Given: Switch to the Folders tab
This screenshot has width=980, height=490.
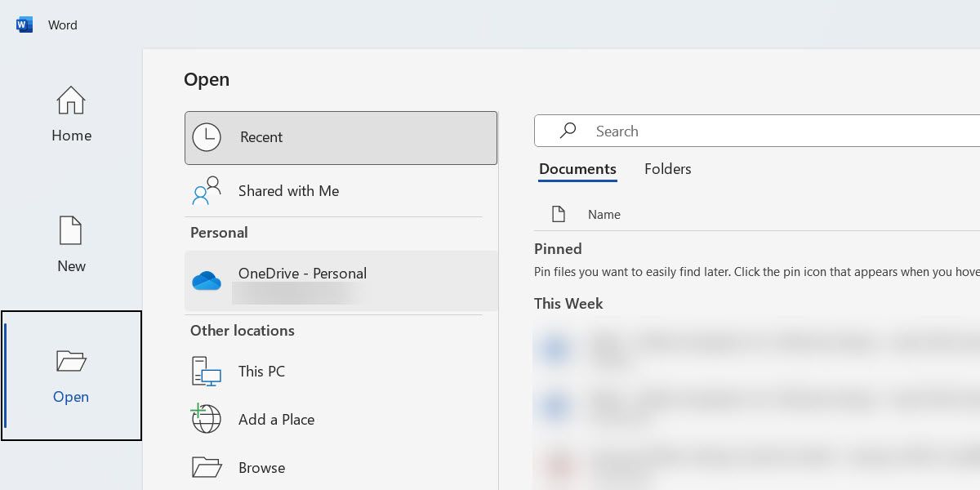Looking at the screenshot, I should pos(667,169).
